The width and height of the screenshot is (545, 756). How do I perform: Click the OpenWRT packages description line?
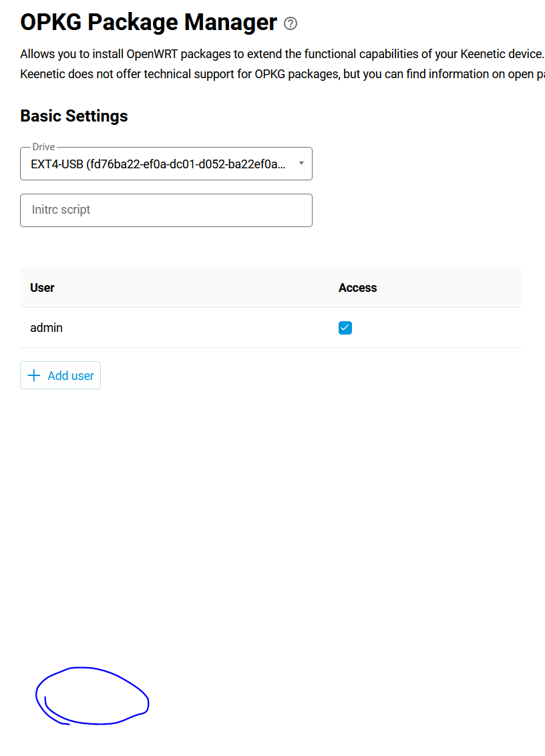(x=282, y=54)
